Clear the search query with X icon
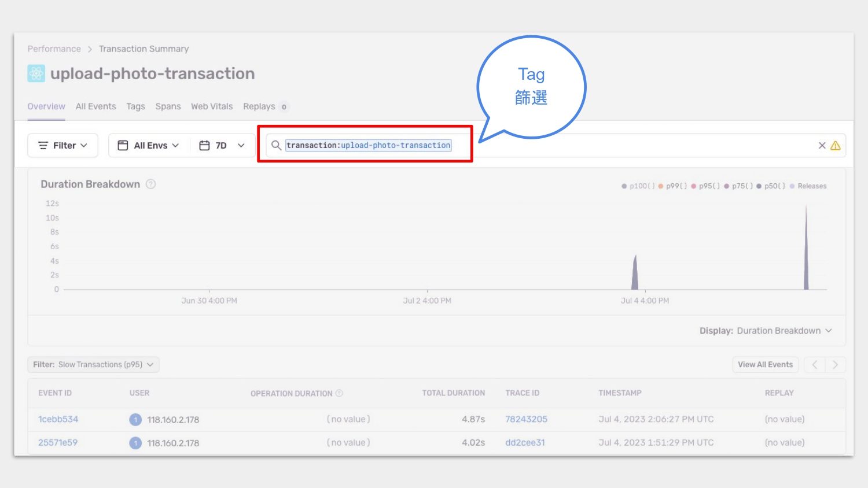The image size is (868, 488). [822, 146]
